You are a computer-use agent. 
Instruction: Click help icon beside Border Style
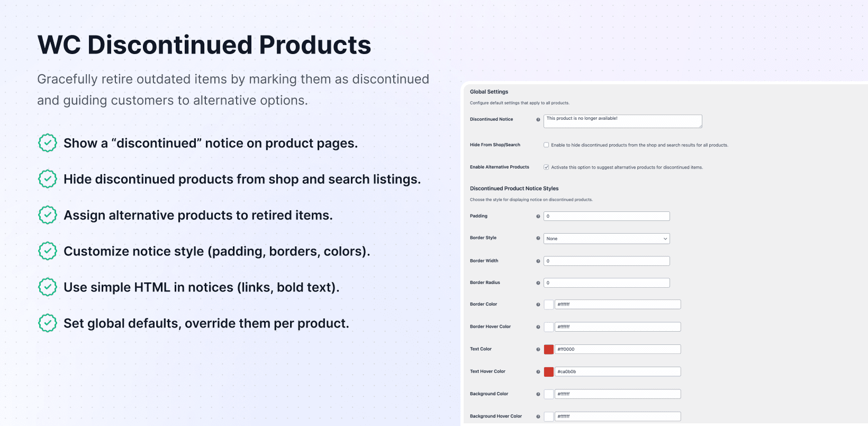coord(538,238)
